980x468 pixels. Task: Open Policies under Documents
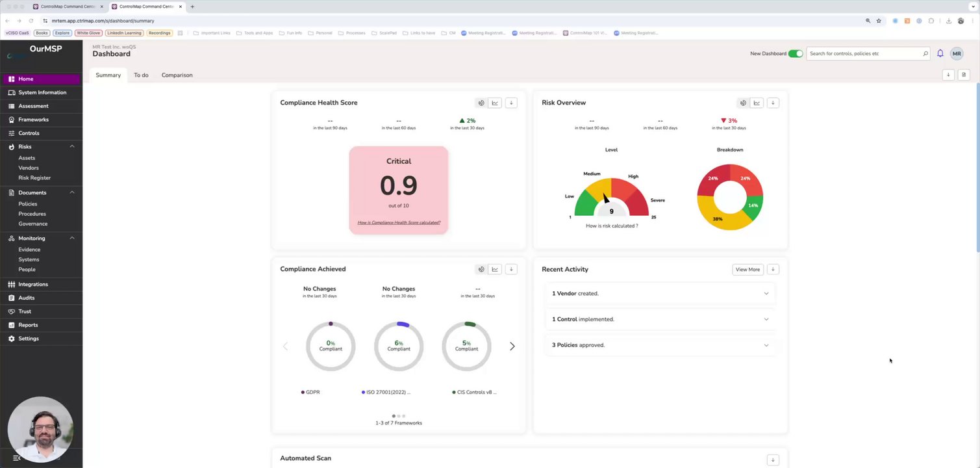point(28,204)
